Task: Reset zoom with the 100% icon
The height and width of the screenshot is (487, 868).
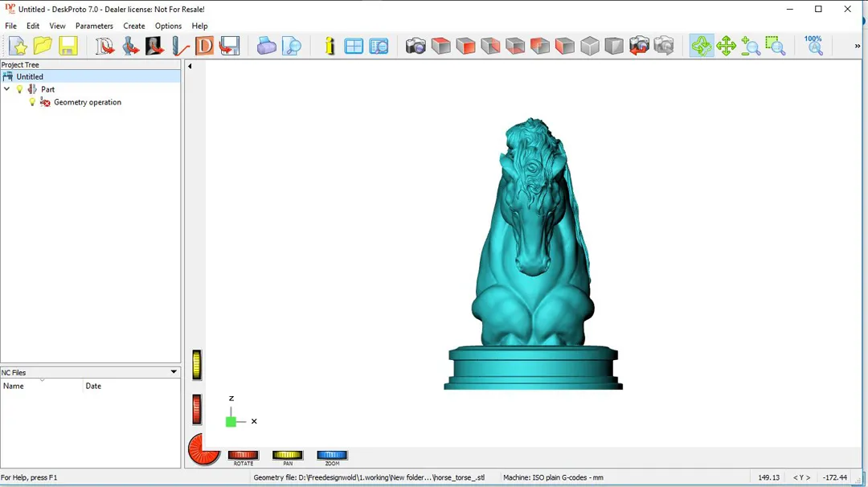Action: tap(813, 45)
